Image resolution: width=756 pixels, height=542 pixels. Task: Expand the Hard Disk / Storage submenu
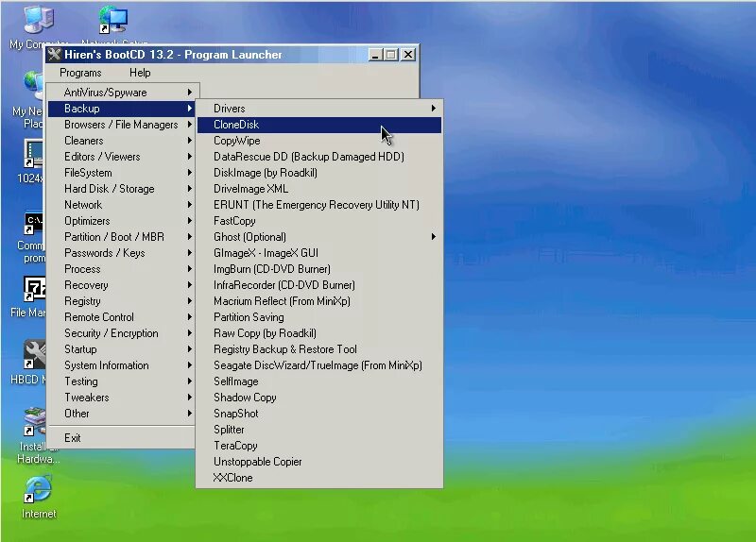tap(123, 188)
